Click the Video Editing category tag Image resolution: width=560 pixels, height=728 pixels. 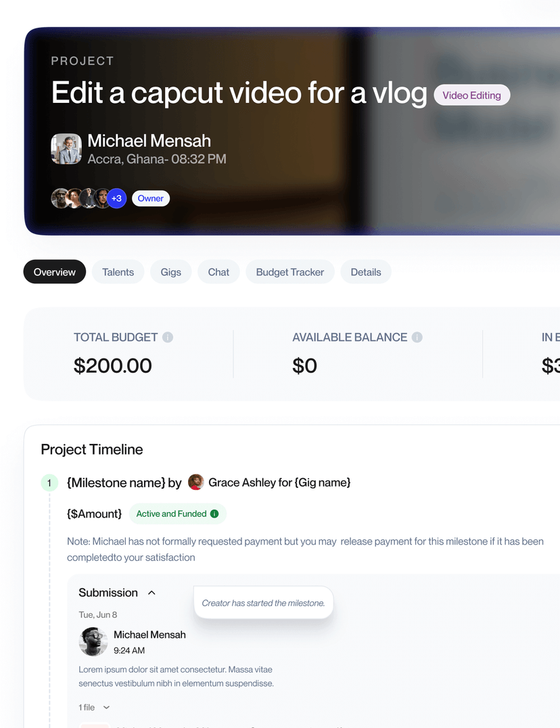point(471,95)
